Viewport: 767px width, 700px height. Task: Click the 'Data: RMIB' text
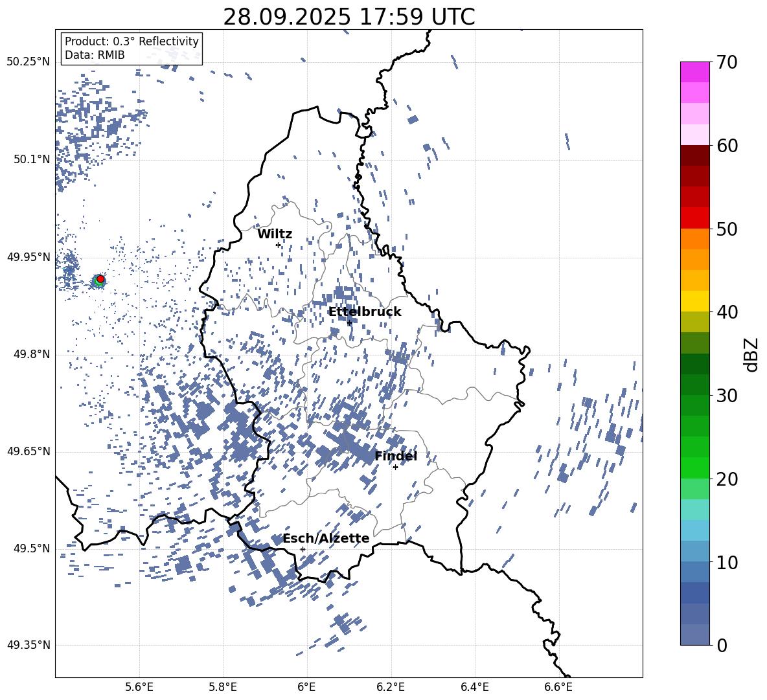point(95,55)
